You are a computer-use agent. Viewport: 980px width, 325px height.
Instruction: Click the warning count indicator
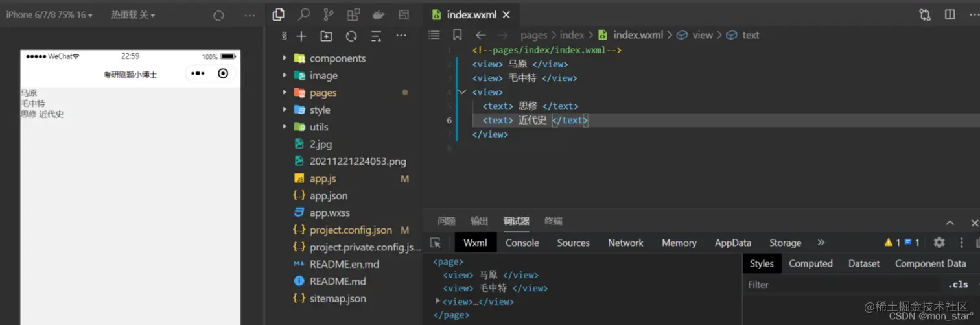pos(892,243)
